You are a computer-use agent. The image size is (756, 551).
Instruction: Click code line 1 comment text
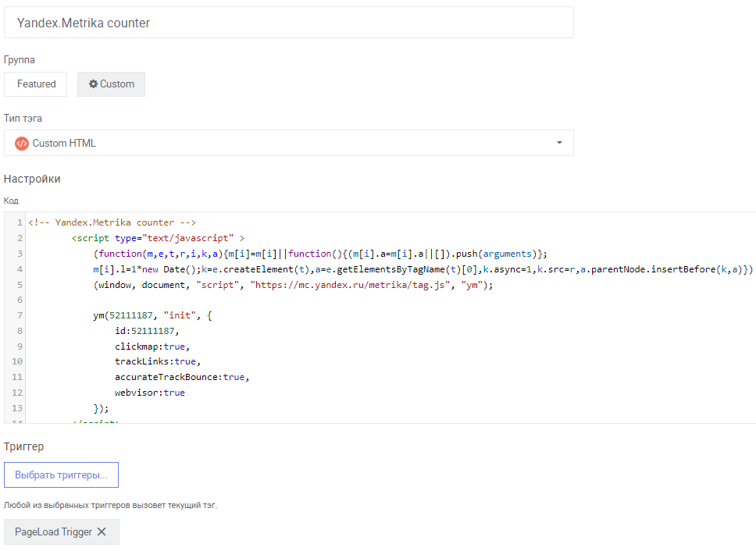112,222
